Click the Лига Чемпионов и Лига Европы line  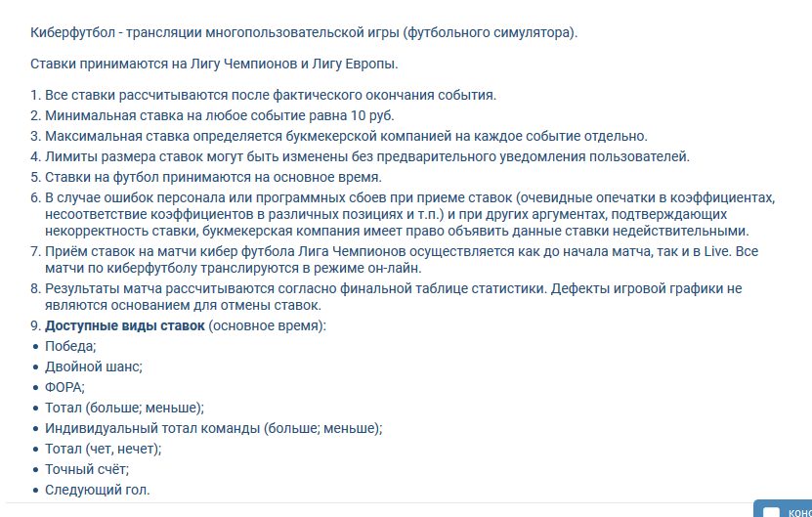pyautogui.click(x=214, y=65)
